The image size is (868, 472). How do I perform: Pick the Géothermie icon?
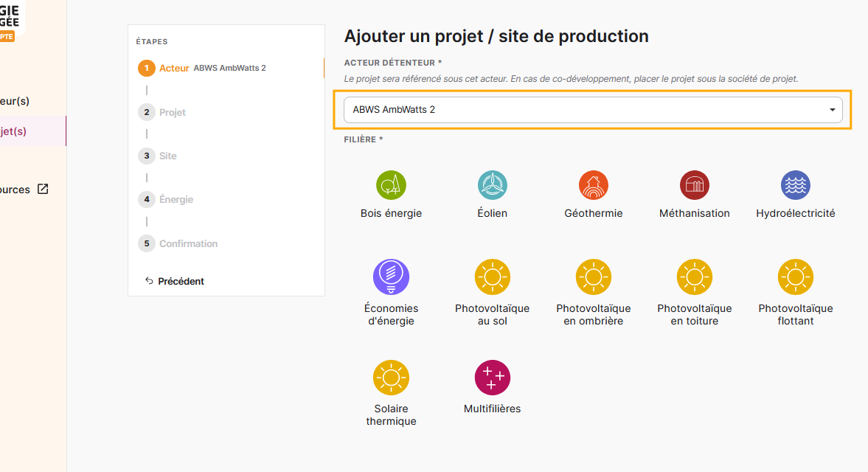pyautogui.click(x=594, y=185)
